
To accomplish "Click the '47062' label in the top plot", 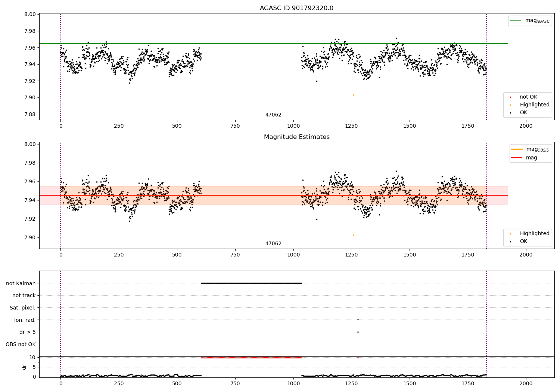I will tap(273, 115).
